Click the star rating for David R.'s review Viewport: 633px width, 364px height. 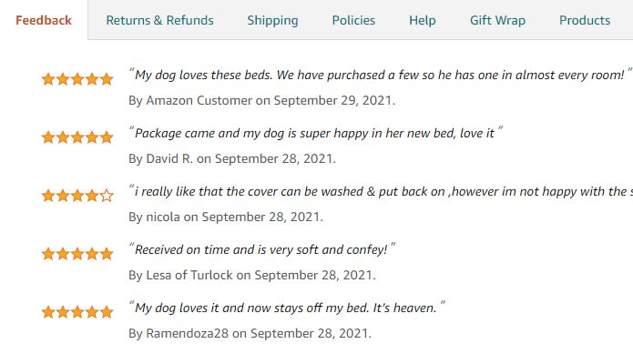(77, 137)
